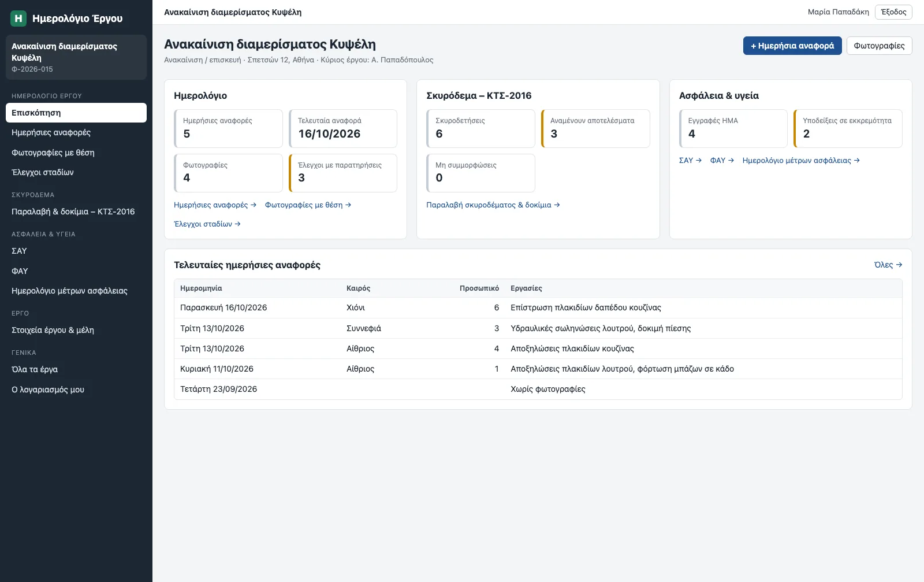Image resolution: width=924 pixels, height=582 pixels.
Task: Click the user name Μαρία Παπαδάκη
Action: 838,12
